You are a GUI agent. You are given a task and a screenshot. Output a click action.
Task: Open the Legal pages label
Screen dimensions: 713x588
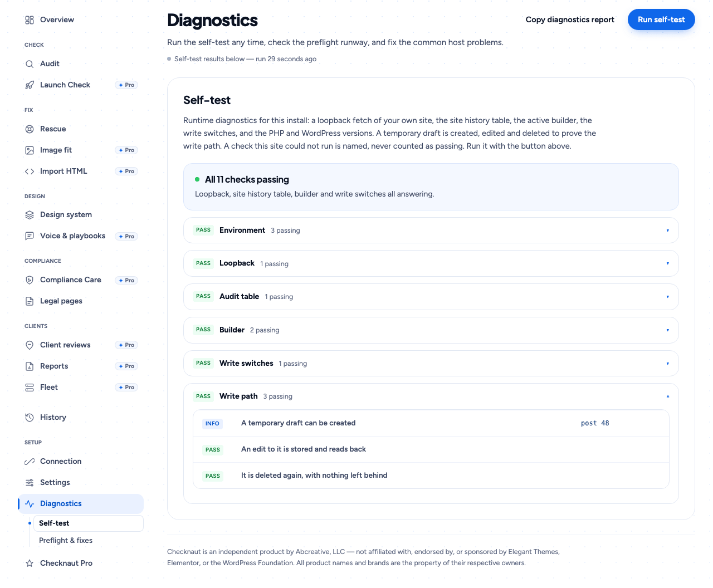[x=61, y=301]
